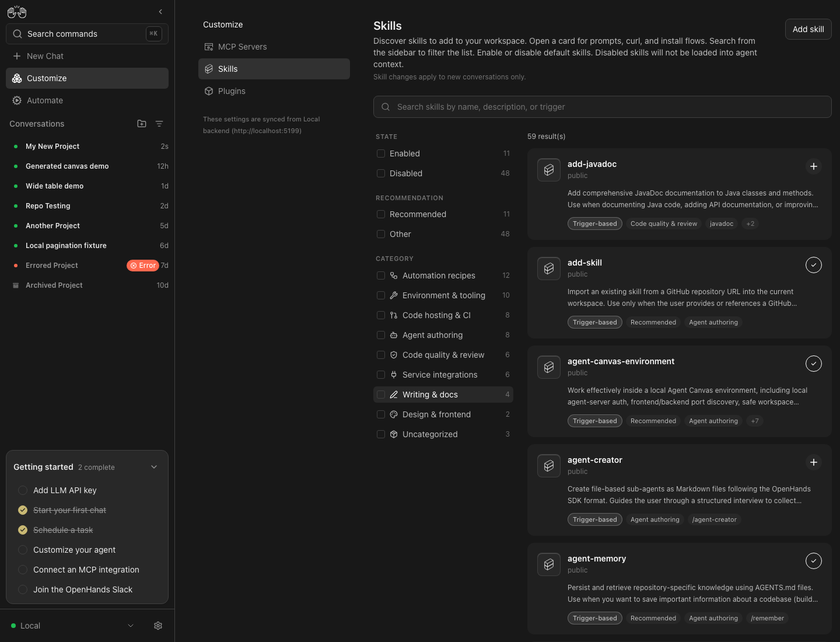The width and height of the screenshot is (840, 642).
Task: Check the Uncategorized category checkbox
Action: 381,434
